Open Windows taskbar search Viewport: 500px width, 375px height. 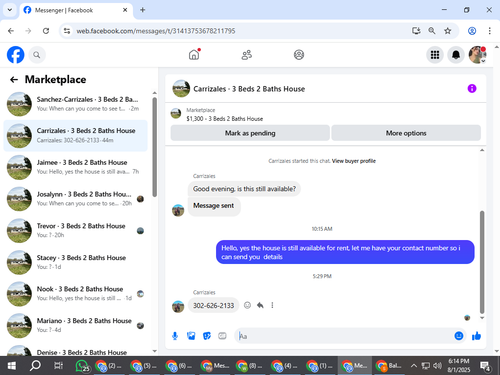pos(35,366)
